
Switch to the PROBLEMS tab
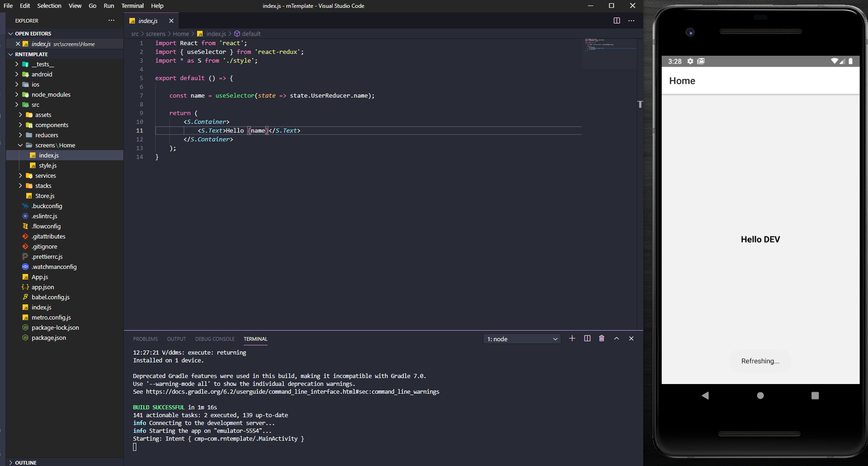(x=145, y=339)
